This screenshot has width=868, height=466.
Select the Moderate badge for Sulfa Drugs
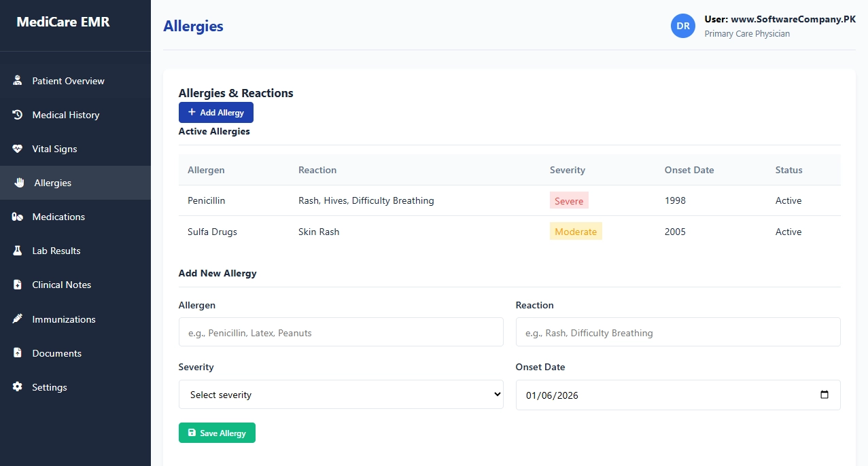click(576, 232)
